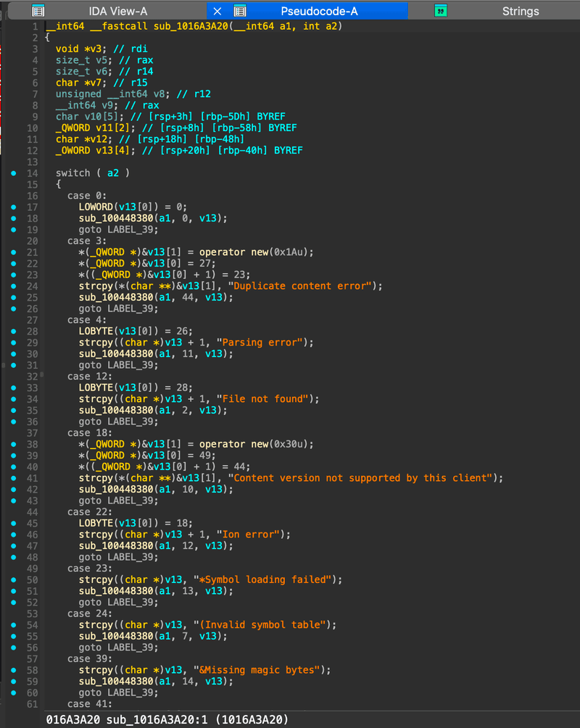Toggle breakpoint dot on line 33

pyautogui.click(x=14, y=388)
